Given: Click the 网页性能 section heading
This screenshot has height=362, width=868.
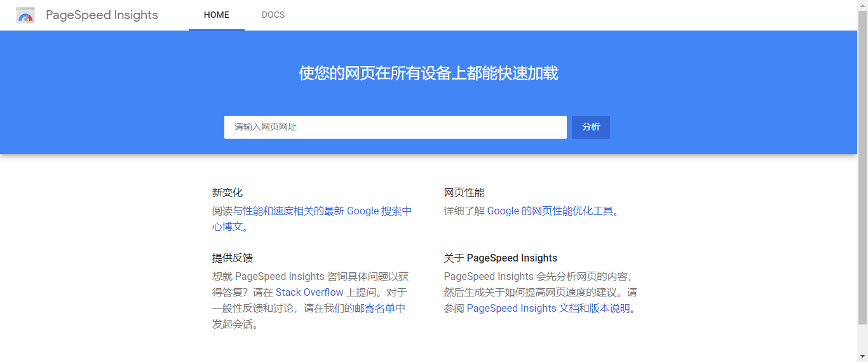Looking at the screenshot, I should click(x=464, y=193).
